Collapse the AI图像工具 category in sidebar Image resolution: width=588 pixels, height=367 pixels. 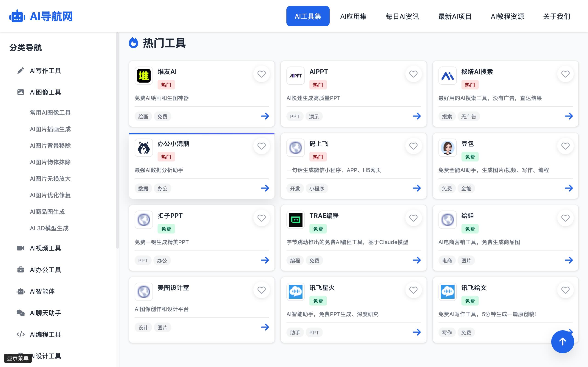(45, 92)
